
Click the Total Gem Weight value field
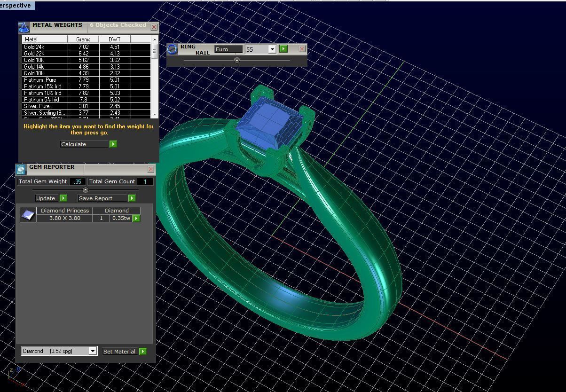coord(78,181)
